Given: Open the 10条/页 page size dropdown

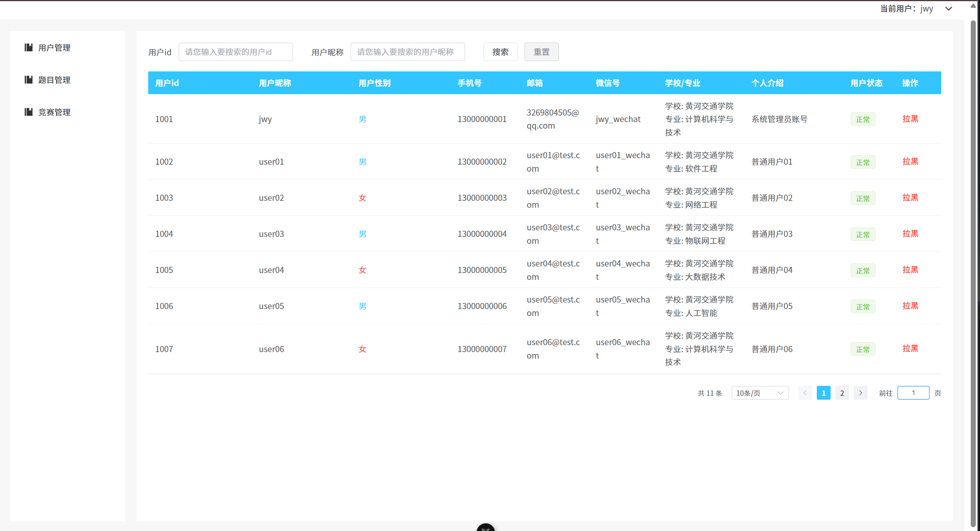Looking at the screenshot, I should 760,393.
